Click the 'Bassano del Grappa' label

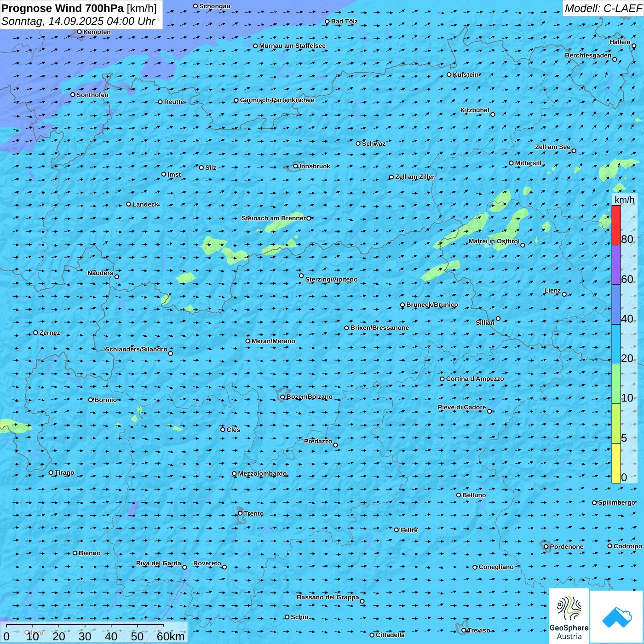(x=328, y=597)
